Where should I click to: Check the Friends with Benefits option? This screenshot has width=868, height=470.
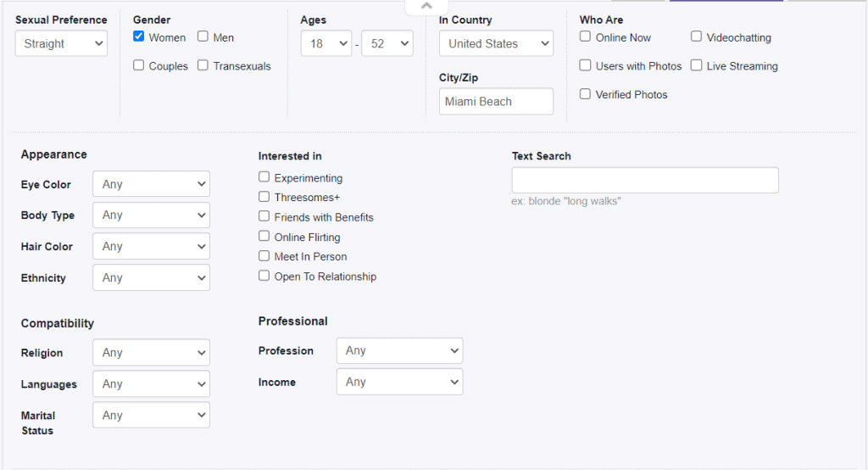tap(264, 216)
